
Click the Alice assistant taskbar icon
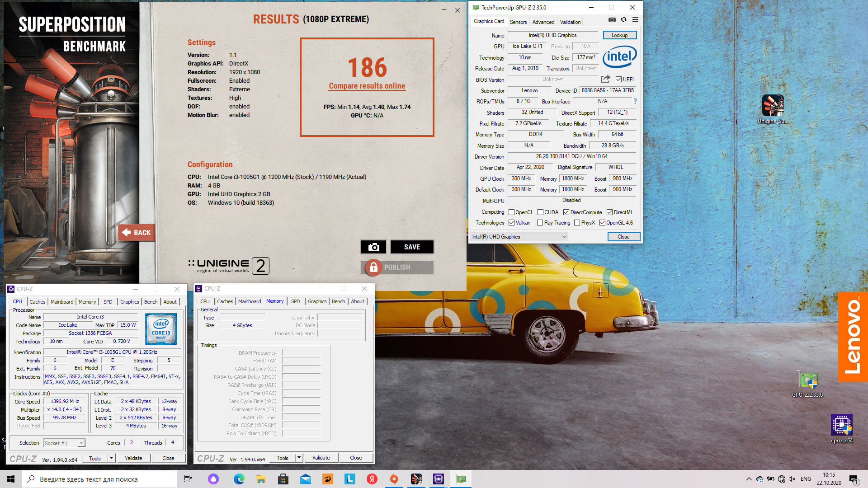(213, 479)
